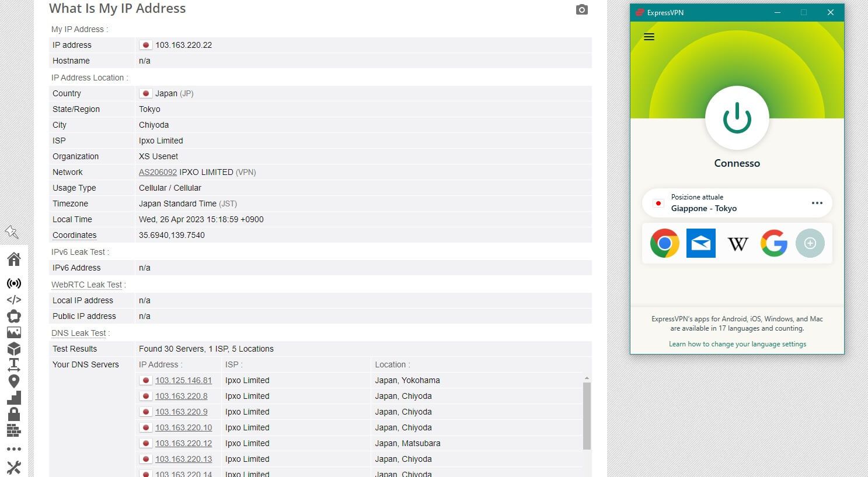The height and width of the screenshot is (477, 868).
Task: Click the DNS servers list scrollbar
Action: click(587, 416)
